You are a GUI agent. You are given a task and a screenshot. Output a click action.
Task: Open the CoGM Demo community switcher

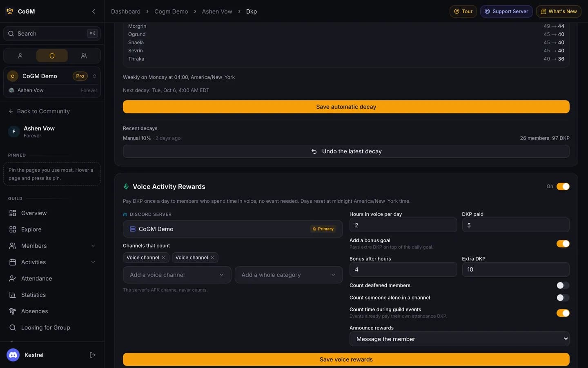tap(52, 76)
